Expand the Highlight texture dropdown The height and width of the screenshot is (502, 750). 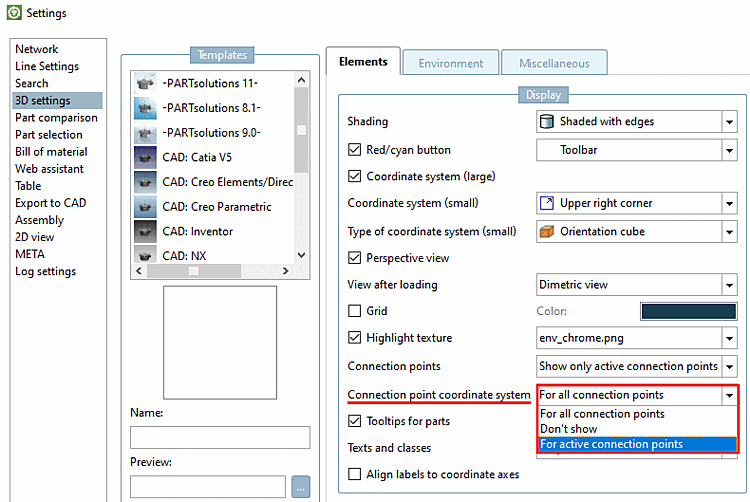pos(729,339)
